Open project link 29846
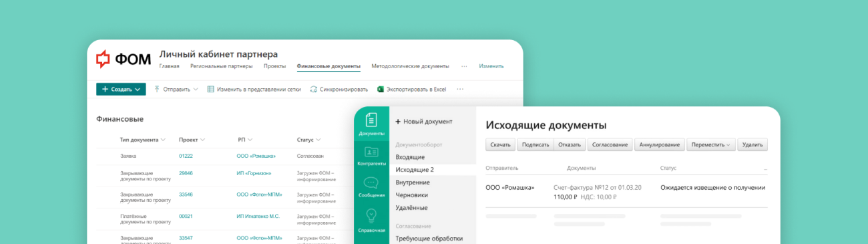Image resolution: width=868 pixels, height=244 pixels. (186, 173)
